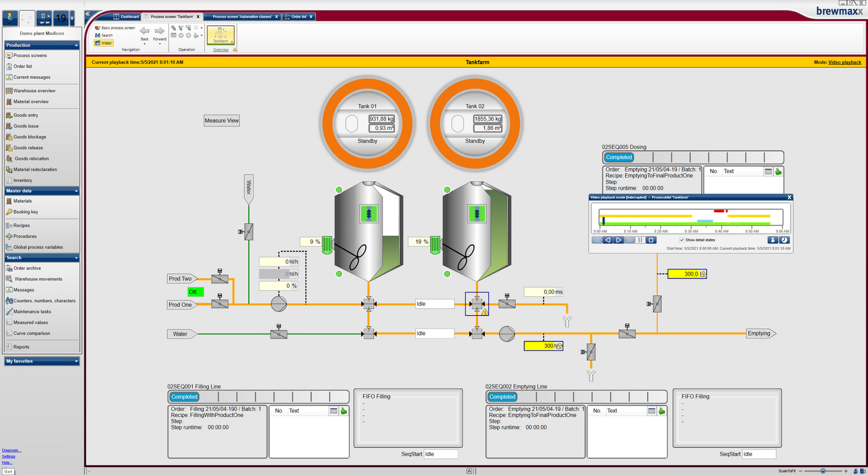Open the Settings link at bottom left
The height and width of the screenshot is (475, 868).
pyautogui.click(x=9, y=456)
